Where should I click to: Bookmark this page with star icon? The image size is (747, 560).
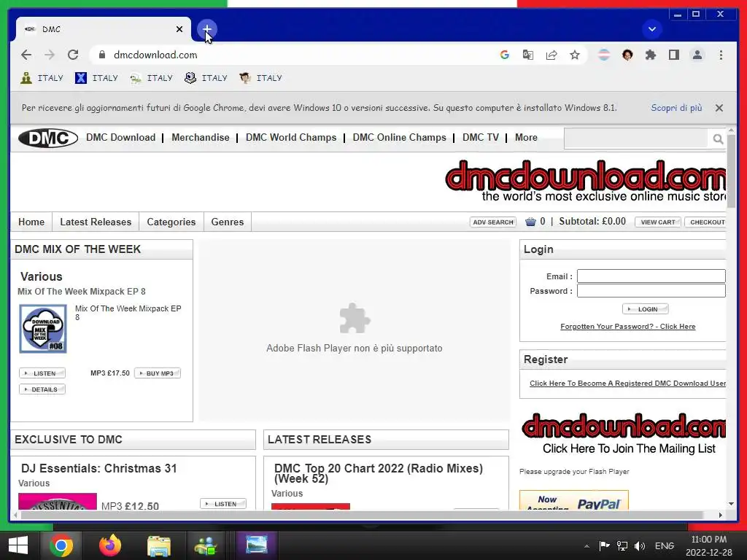point(575,55)
